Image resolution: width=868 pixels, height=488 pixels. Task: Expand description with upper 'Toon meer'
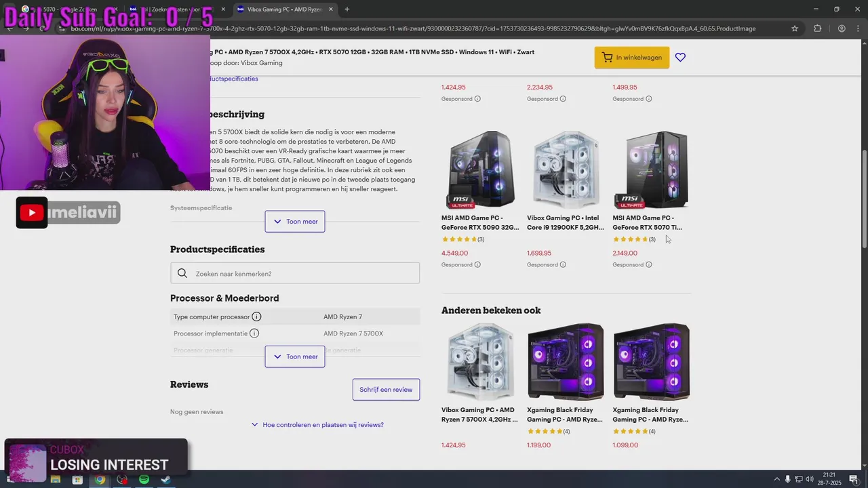(x=295, y=222)
